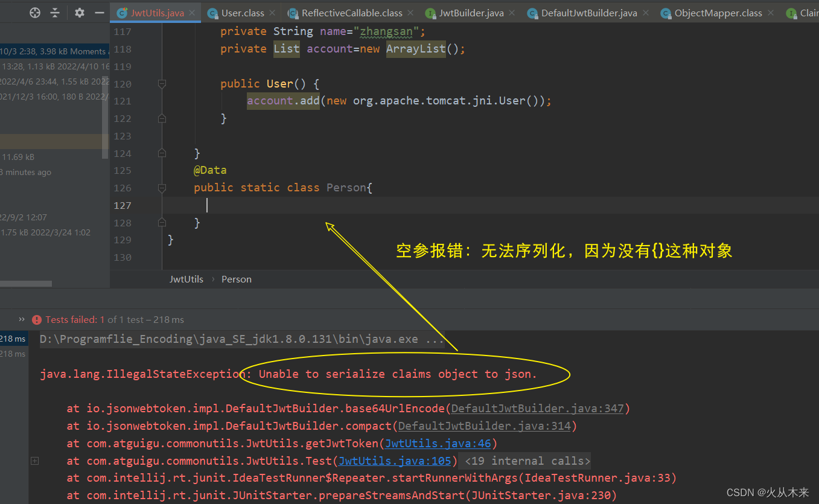The image size is (819, 504).
Task: Open DefaultJwtBuilder.java:347 stack trace link
Action: click(x=537, y=409)
